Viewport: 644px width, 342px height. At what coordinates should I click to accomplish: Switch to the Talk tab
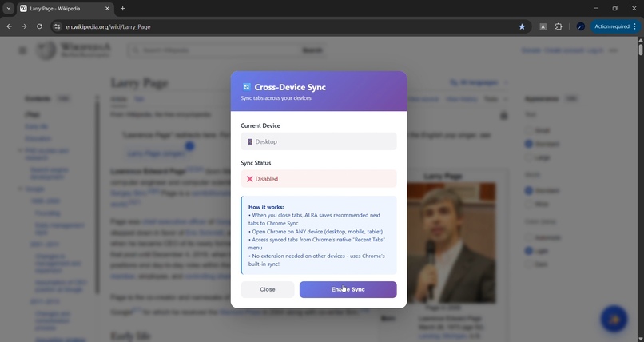point(139,99)
